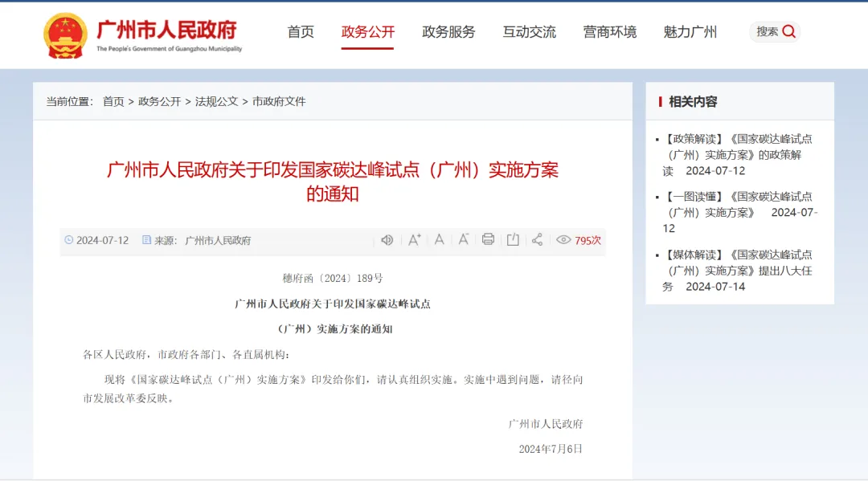Image resolution: width=868 pixels, height=481 pixels.
Task: Open the 【政策解读】 related article link
Action: click(x=736, y=154)
